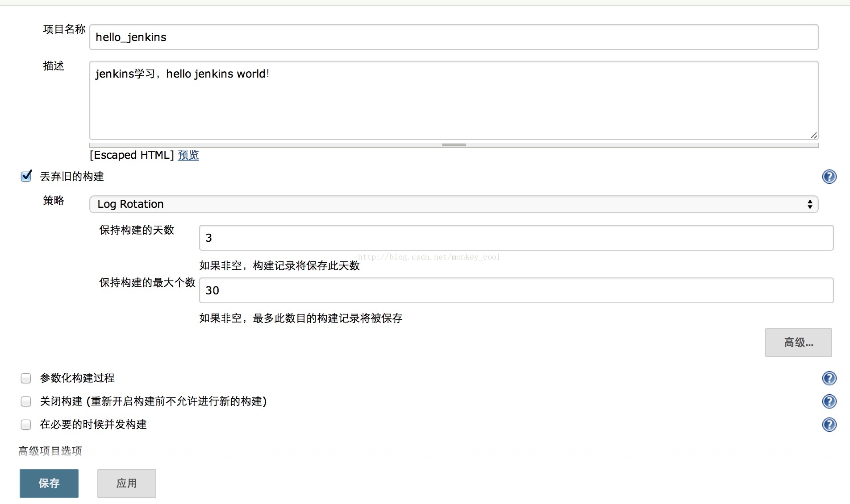Grab the description textarea resize bar handle
Viewport: 850px width, 504px height.
454,145
